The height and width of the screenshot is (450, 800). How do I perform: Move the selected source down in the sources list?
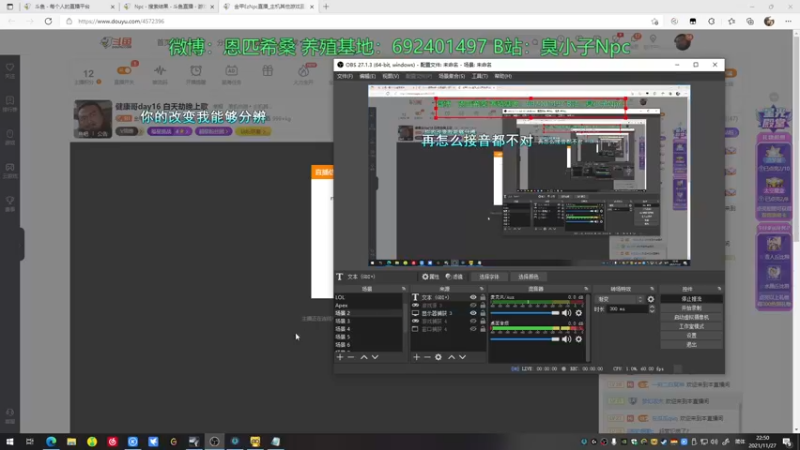tap(463, 357)
